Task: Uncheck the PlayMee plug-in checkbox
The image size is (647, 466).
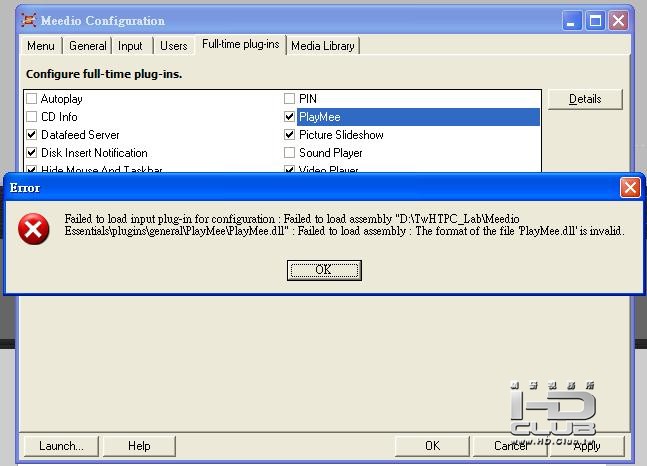Action: tap(290, 117)
